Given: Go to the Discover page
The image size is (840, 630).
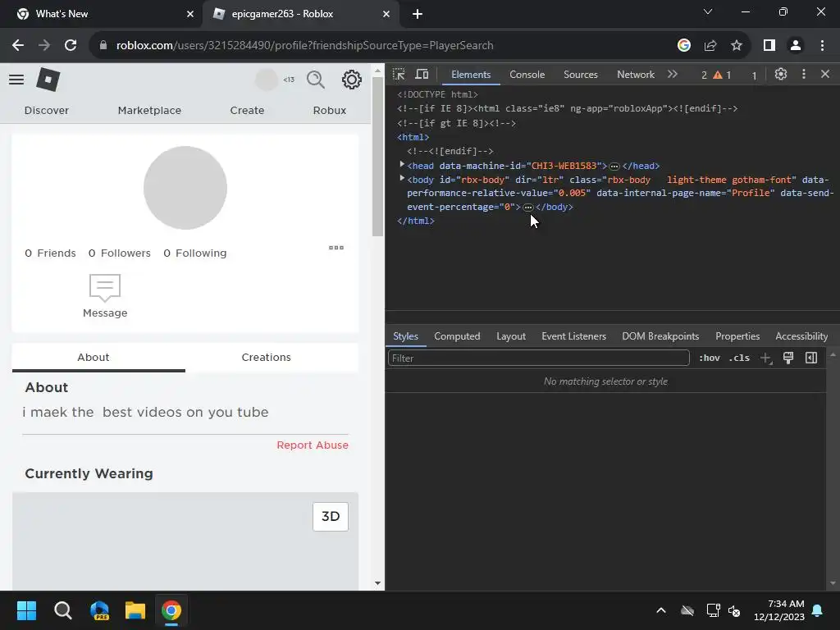Looking at the screenshot, I should [x=47, y=111].
